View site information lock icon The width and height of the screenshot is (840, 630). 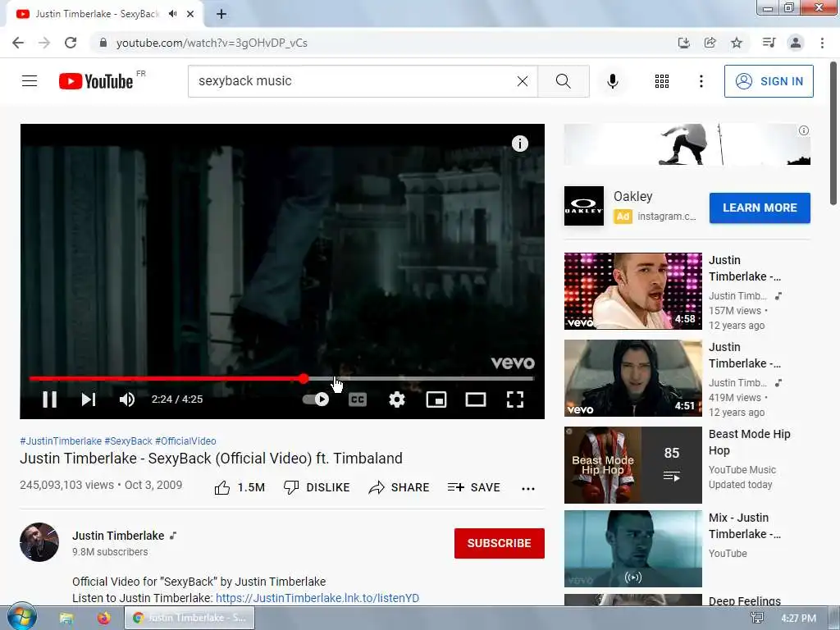click(103, 43)
